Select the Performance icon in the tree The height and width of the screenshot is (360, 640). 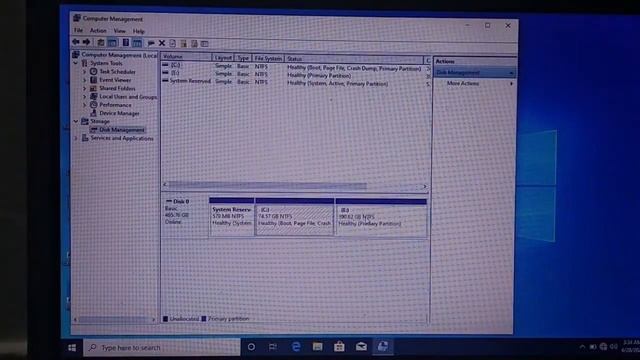(x=93, y=105)
